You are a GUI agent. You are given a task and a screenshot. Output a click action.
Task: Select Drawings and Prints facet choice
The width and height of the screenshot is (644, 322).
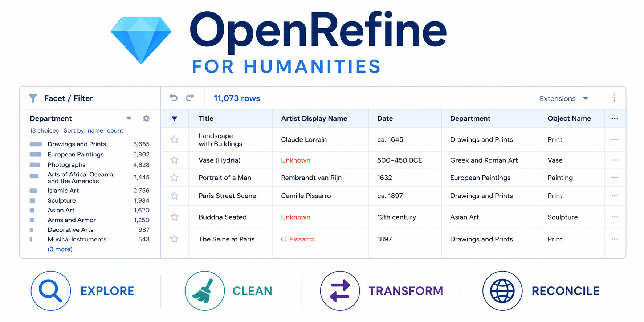click(77, 144)
